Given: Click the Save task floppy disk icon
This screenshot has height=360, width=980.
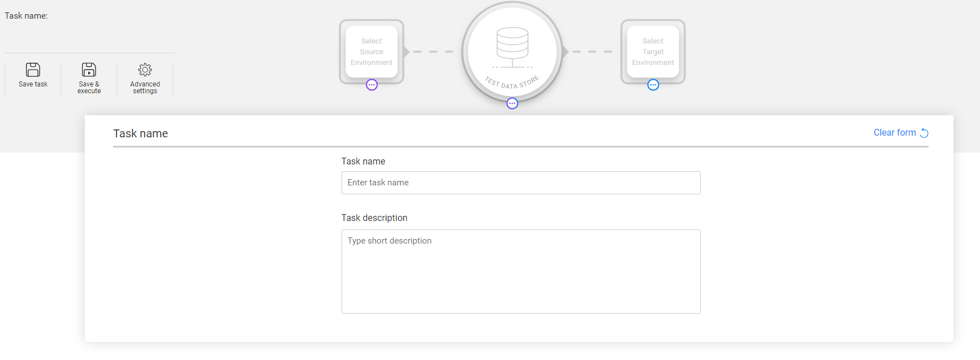Looking at the screenshot, I should click(x=33, y=70).
